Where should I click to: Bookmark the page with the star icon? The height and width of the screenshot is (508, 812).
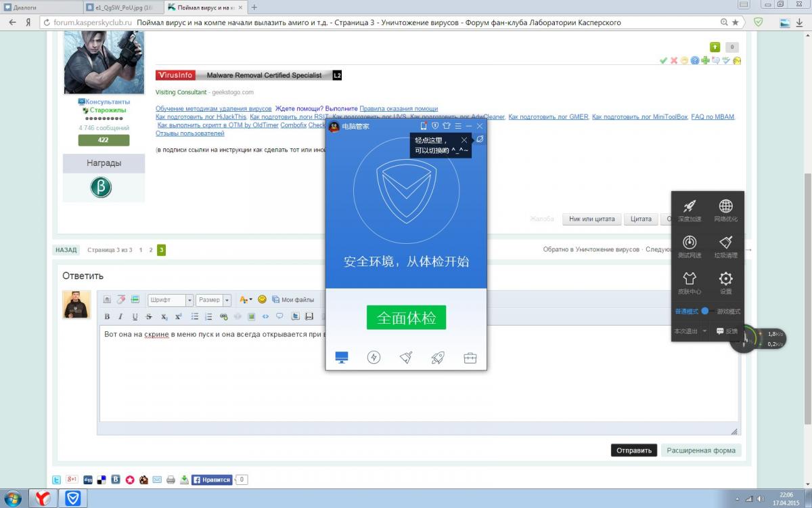[x=736, y=22]
